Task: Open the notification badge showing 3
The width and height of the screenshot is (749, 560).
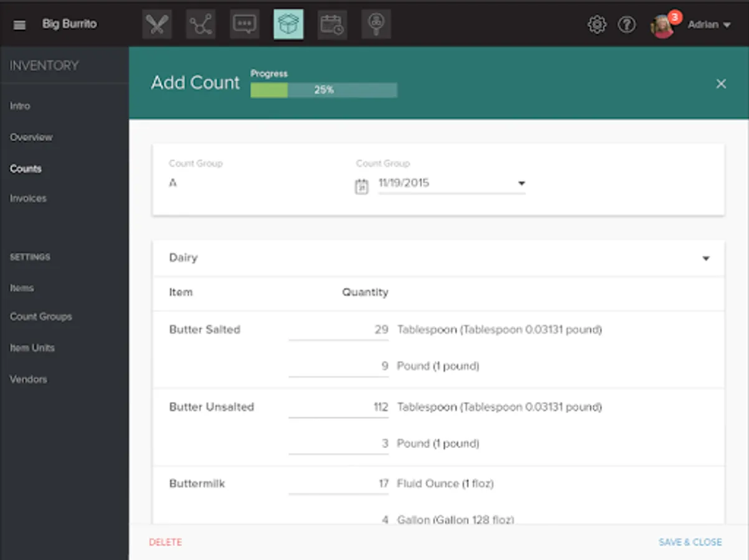Action: pos(674,17)
